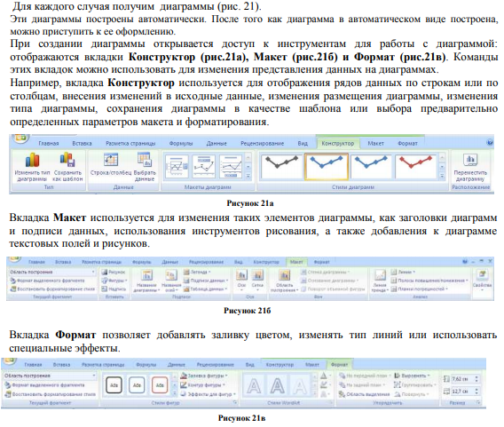
Task: Insert Рисунок from Макет ribbon
Action: 114,272
